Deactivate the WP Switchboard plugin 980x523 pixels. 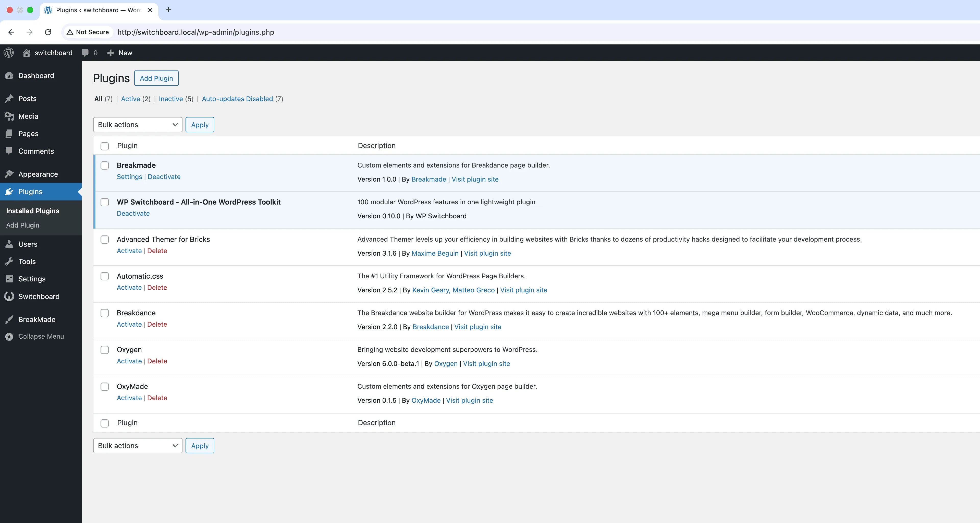(133, 213)
